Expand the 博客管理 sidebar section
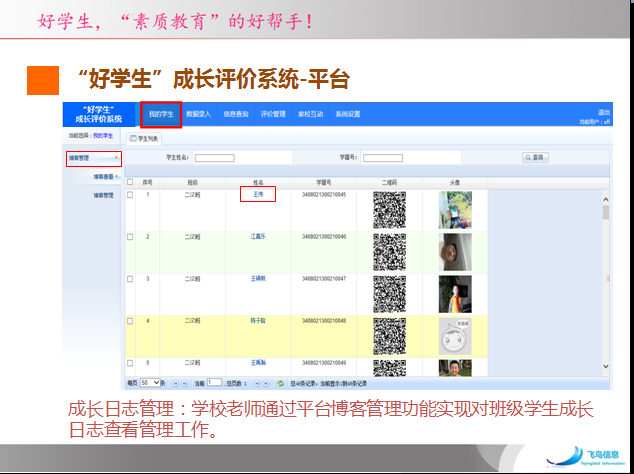 tap(93, 158)
